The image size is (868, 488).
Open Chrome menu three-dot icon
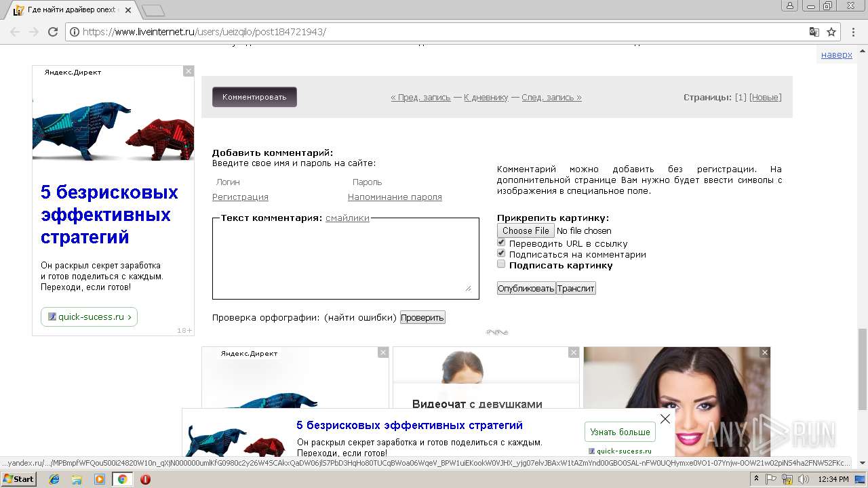click(853, 32)
